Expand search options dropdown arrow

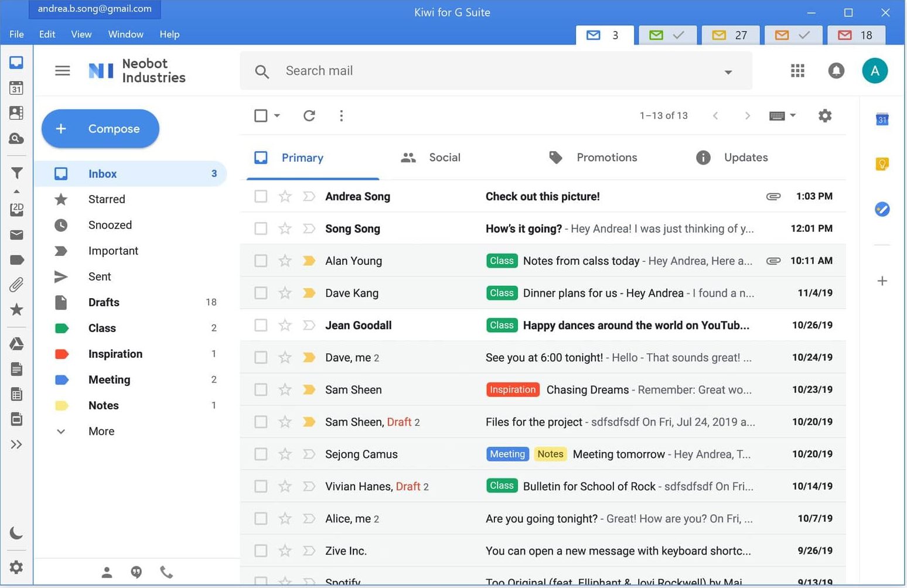pos(728,72)
